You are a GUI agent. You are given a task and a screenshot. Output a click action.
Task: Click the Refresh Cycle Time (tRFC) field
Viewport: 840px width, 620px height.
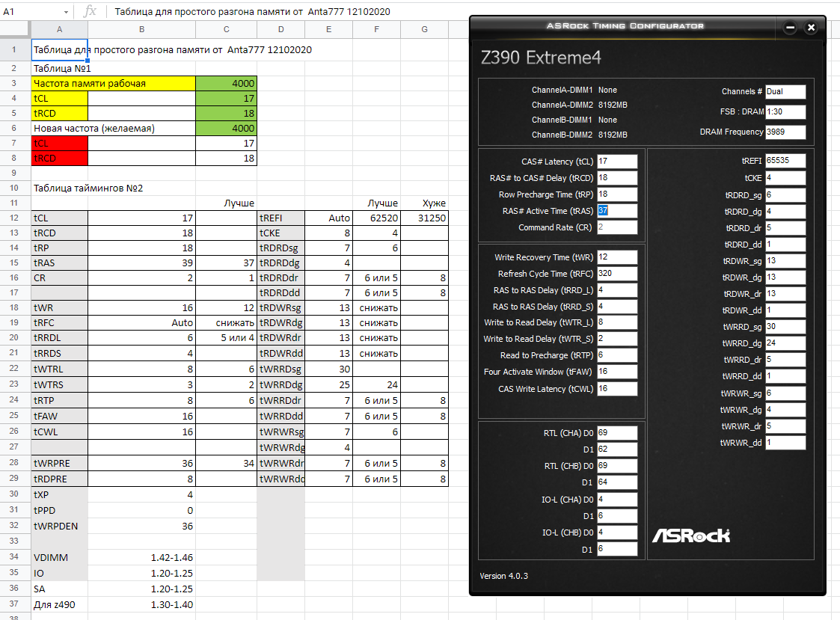coord(617,273)
